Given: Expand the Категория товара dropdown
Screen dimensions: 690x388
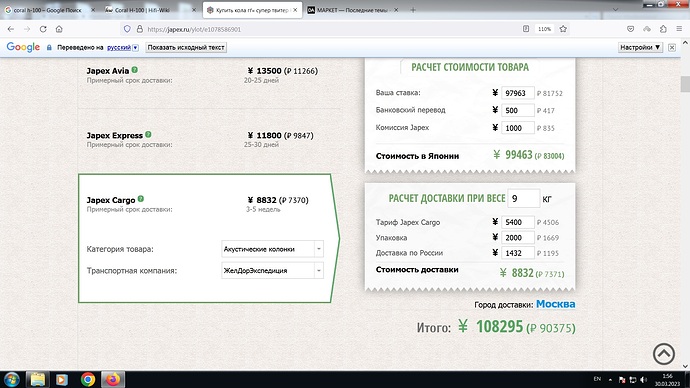Looking at the screenshot, I should 272,249.
